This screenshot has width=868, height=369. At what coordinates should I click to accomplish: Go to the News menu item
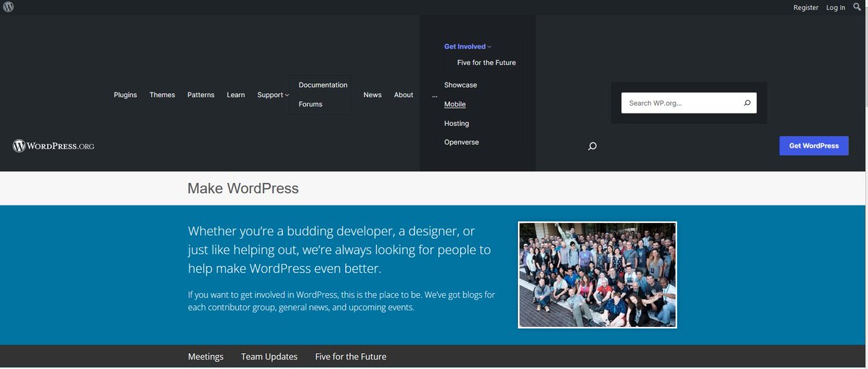pyautogui.click(x=373, y=95)
